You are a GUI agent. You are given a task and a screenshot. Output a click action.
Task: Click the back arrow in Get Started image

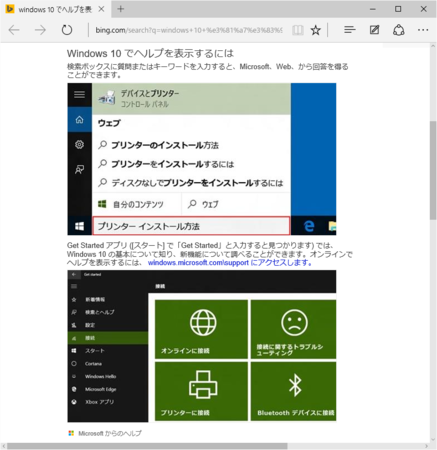74,274
